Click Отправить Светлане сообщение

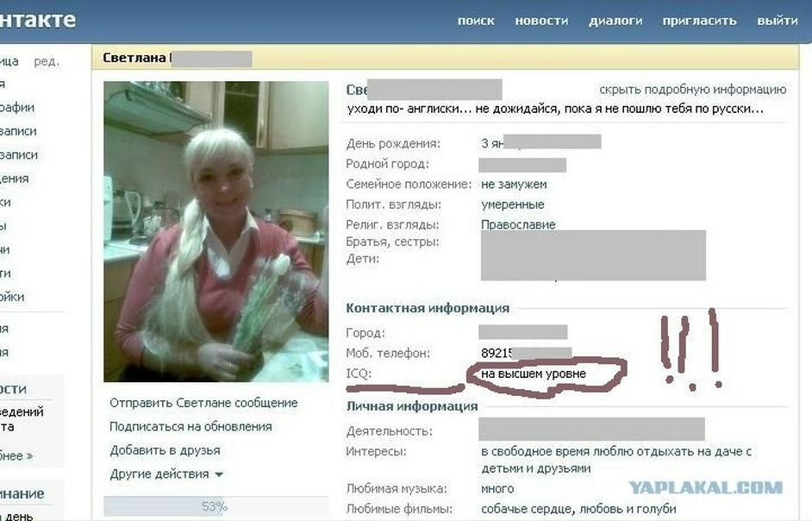pos(203,403)
